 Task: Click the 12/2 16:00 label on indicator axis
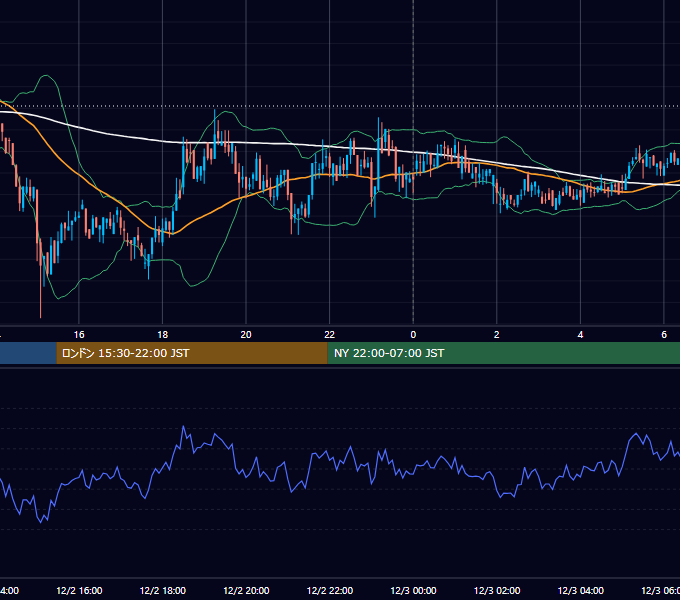79,591
